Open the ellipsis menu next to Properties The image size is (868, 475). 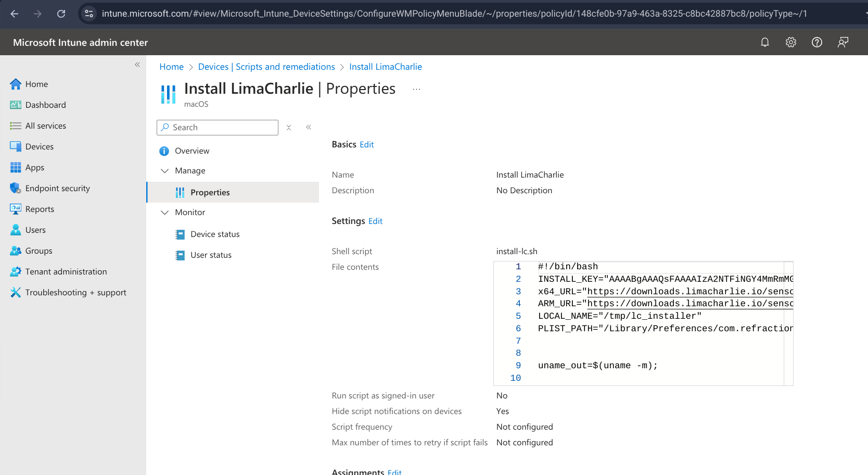click(416, 89)
